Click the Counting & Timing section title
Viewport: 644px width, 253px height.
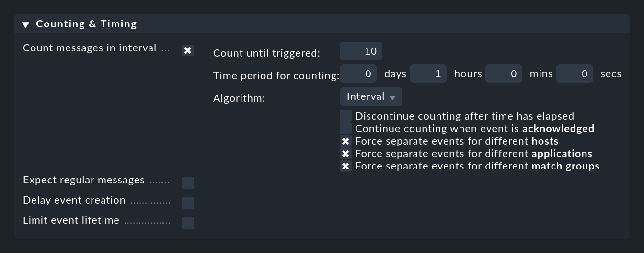(86, 24)
